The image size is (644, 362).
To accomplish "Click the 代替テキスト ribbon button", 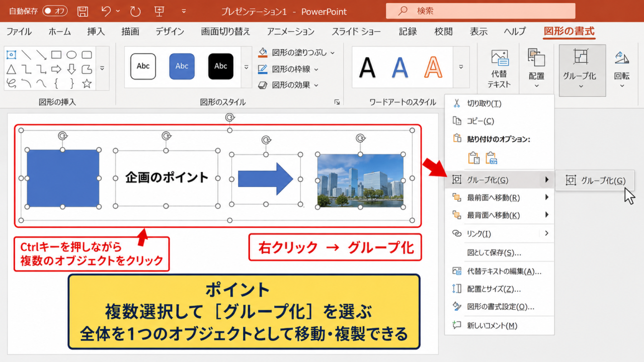I will [x=499, y=69].
